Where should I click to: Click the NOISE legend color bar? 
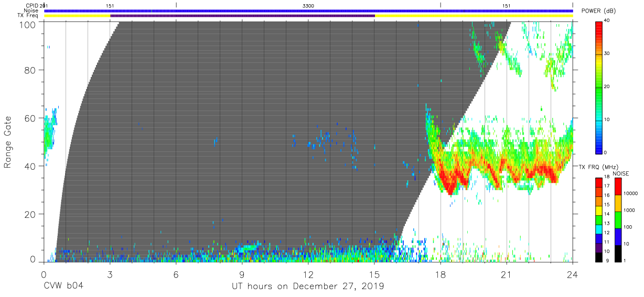[619, 219]
